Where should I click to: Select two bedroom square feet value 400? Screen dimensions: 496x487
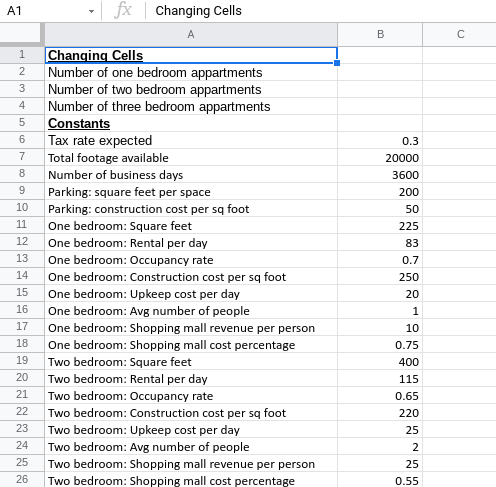pos(380,361)
